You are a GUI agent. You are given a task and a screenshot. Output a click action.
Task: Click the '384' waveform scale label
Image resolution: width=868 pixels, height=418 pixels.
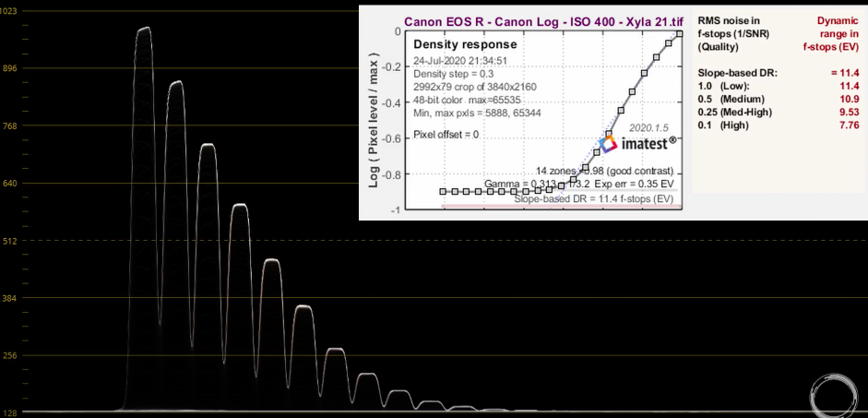[8, 298]
